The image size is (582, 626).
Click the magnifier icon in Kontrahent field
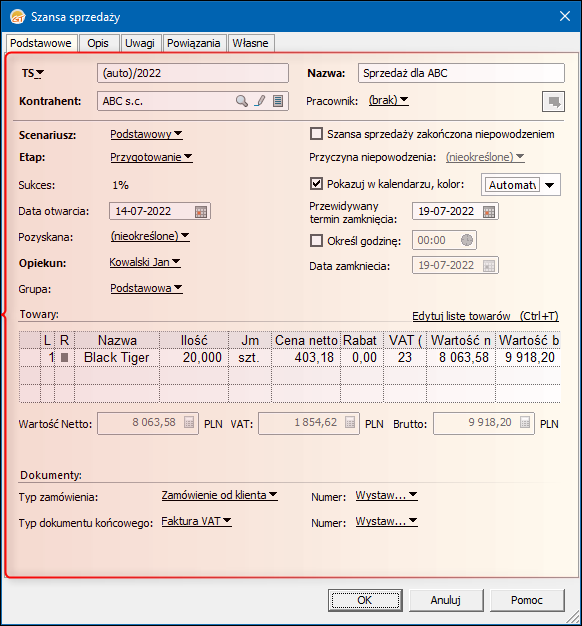[x=242, y=101]
